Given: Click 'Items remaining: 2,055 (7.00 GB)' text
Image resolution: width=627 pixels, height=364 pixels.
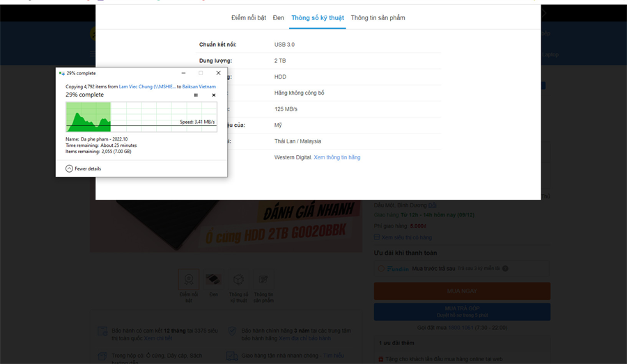Looking at the screenshot, I should tap(98, 152).
